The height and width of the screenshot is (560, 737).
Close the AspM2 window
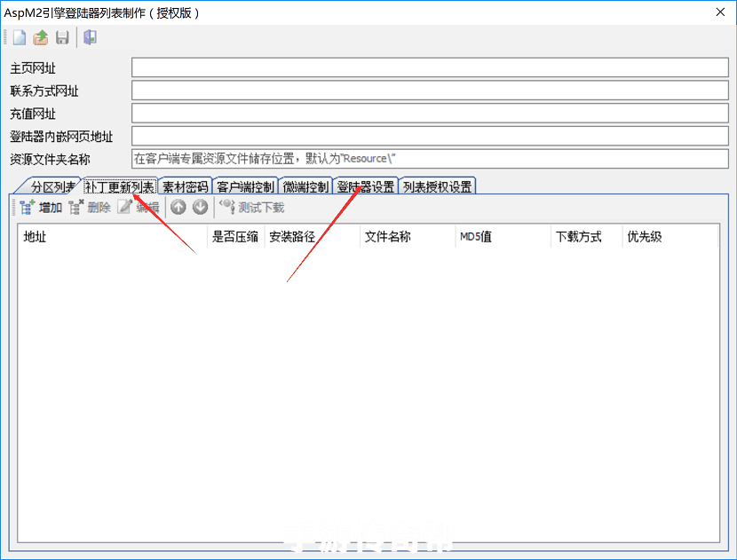pyautogui.click(x=720, y=12)
